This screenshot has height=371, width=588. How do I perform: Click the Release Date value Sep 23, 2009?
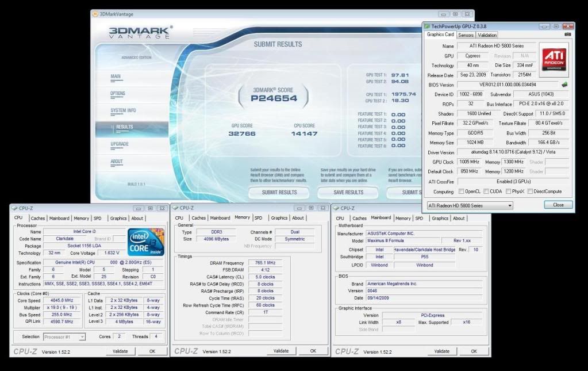coord(472,75)
